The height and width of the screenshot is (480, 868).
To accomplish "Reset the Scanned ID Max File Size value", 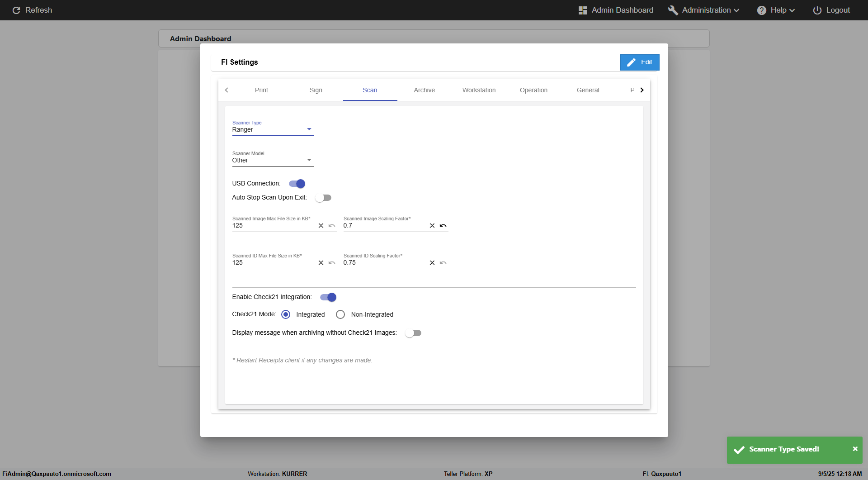I will [x=332, y=263].
